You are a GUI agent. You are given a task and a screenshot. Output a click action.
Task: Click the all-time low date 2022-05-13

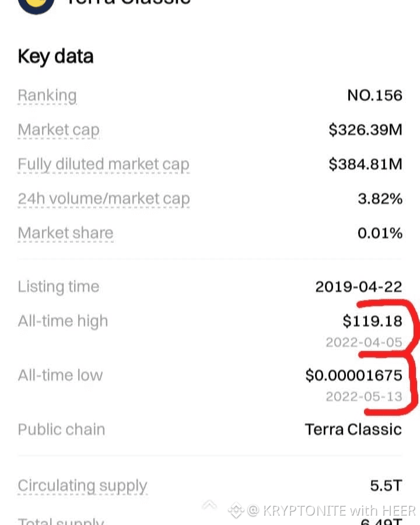coord(364,397)
